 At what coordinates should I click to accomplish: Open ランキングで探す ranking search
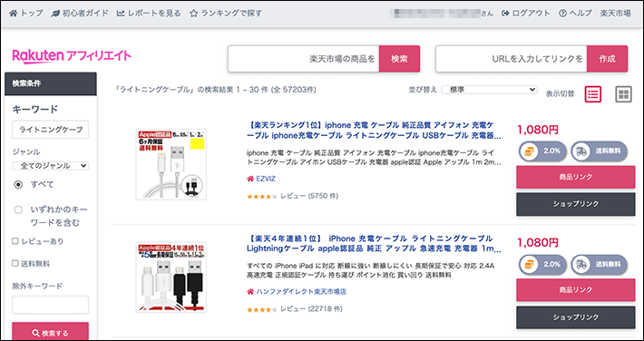226,13
